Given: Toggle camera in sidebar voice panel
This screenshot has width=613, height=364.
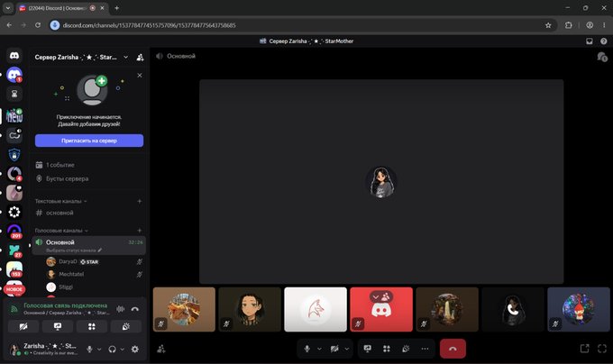Looking at the screenshot, I should pyautogui.click(x=23, y=326).
